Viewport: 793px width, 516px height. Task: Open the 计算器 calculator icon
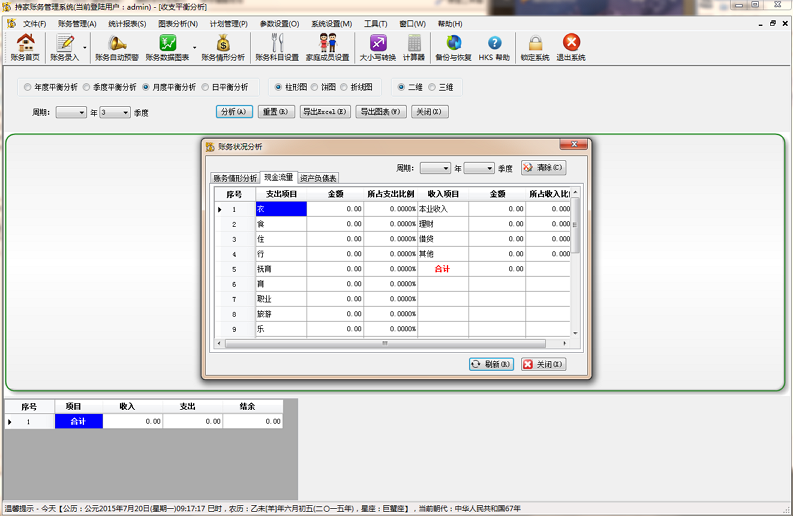[x=414, y=48]
